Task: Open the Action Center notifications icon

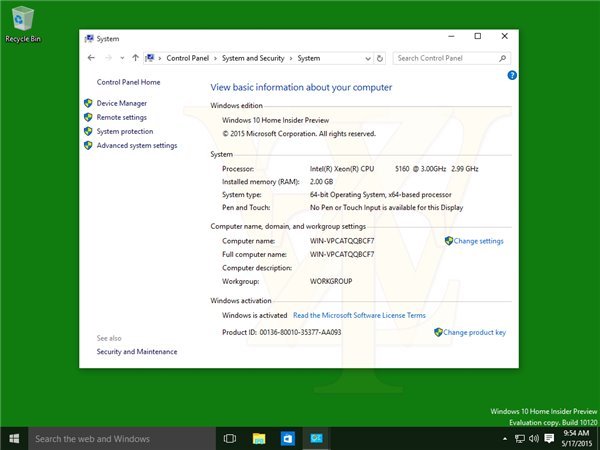Action: pyautogui.click(x=548, y=438)
